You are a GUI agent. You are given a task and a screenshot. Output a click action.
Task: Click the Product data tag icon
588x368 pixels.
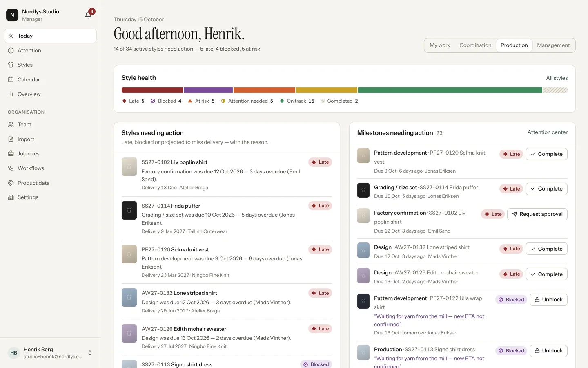coord(11,183)
